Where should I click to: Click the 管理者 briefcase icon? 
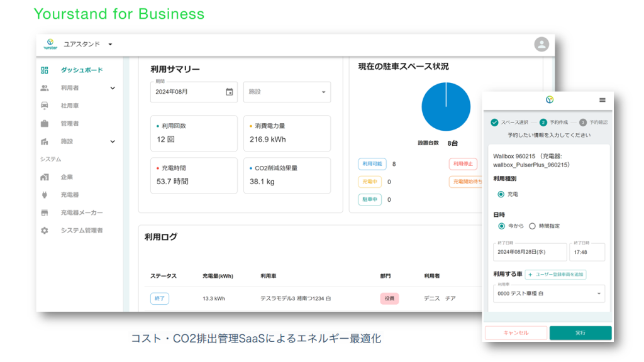(x=44, y=123)
